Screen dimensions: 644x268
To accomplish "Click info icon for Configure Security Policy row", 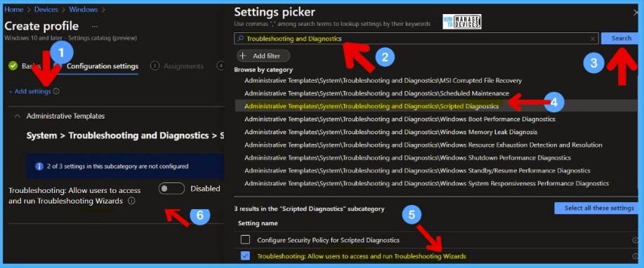I will 635,240.
